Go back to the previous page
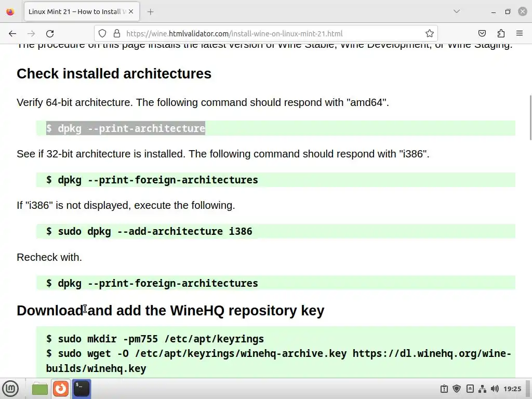The image size is (532, 399). coord(12,34)
